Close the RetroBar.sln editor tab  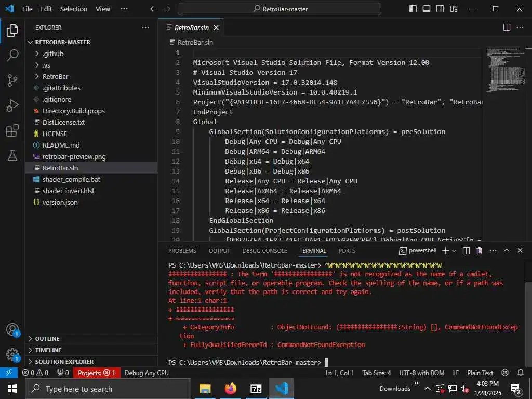pos(216,28)
